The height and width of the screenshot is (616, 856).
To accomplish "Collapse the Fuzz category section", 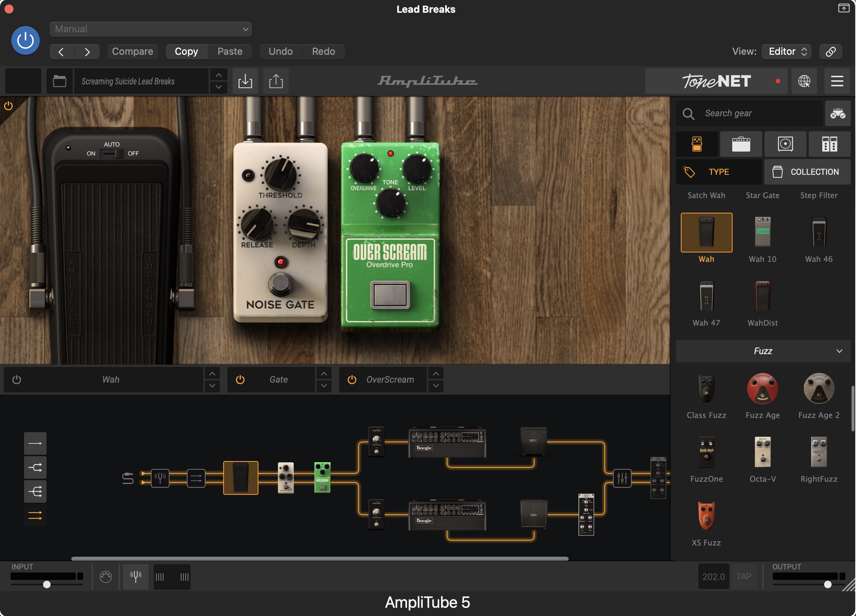I will pyautogui.click(x=763, y=351).
